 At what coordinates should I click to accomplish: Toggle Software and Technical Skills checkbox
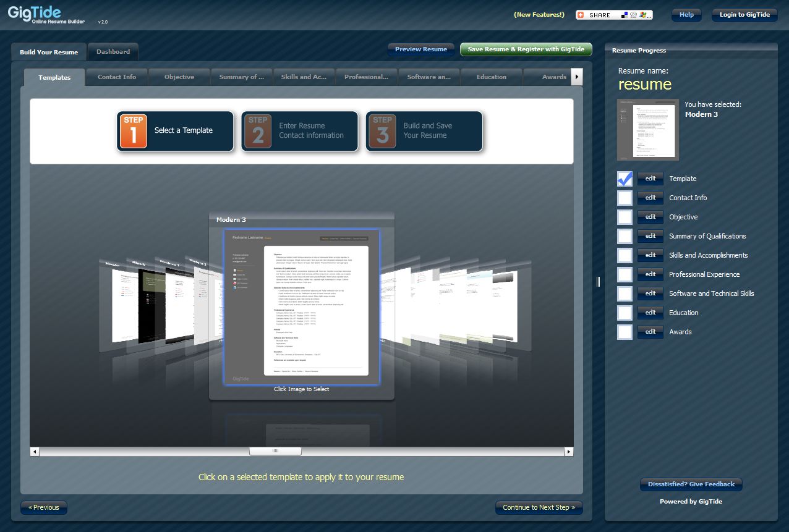(x=625, y=293)
